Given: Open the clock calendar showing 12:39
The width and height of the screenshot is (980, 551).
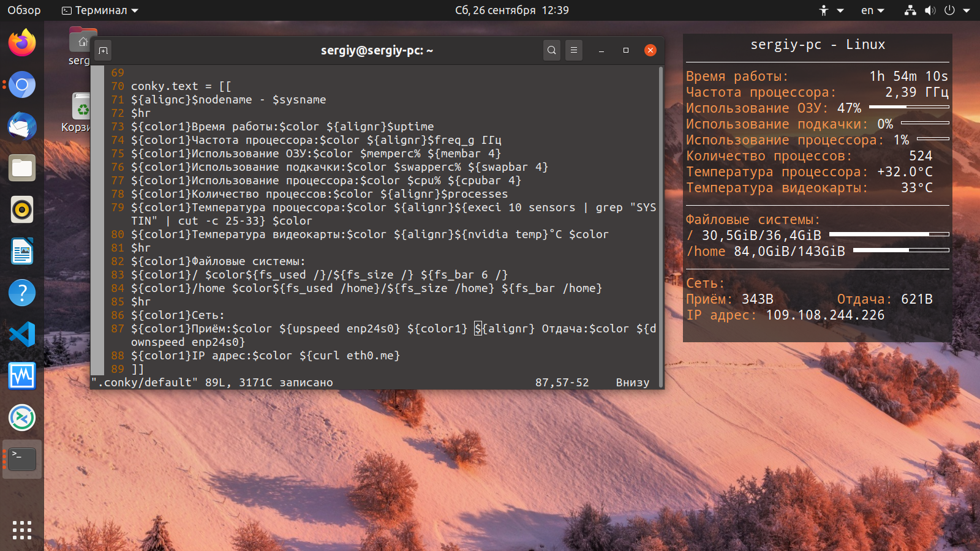Looking at the screenshot, I should [512, 10].
